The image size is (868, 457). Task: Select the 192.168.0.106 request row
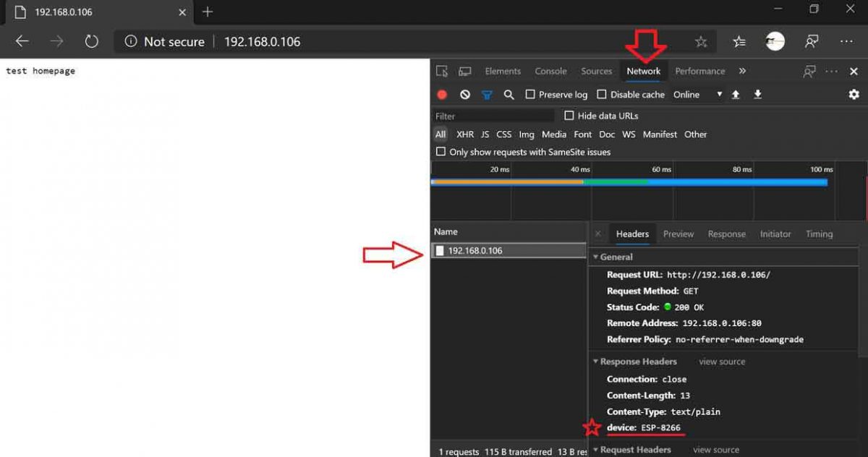pyautogui.click(x=509, y=251)
